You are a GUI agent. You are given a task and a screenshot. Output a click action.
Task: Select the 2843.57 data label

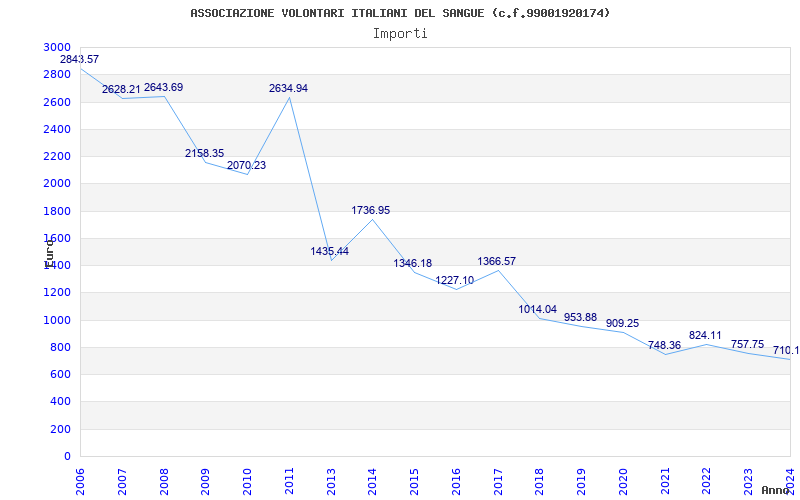click(80, 59)
